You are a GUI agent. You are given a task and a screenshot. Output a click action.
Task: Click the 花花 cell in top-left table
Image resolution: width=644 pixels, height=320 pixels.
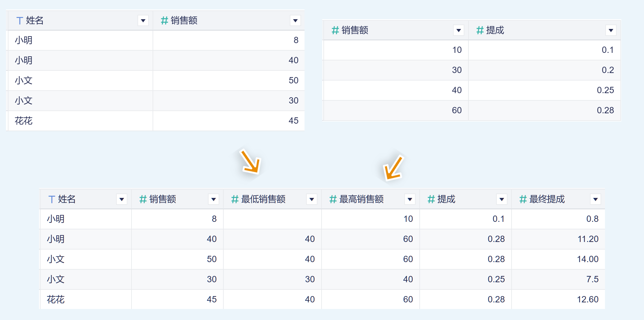click(24, 121)
